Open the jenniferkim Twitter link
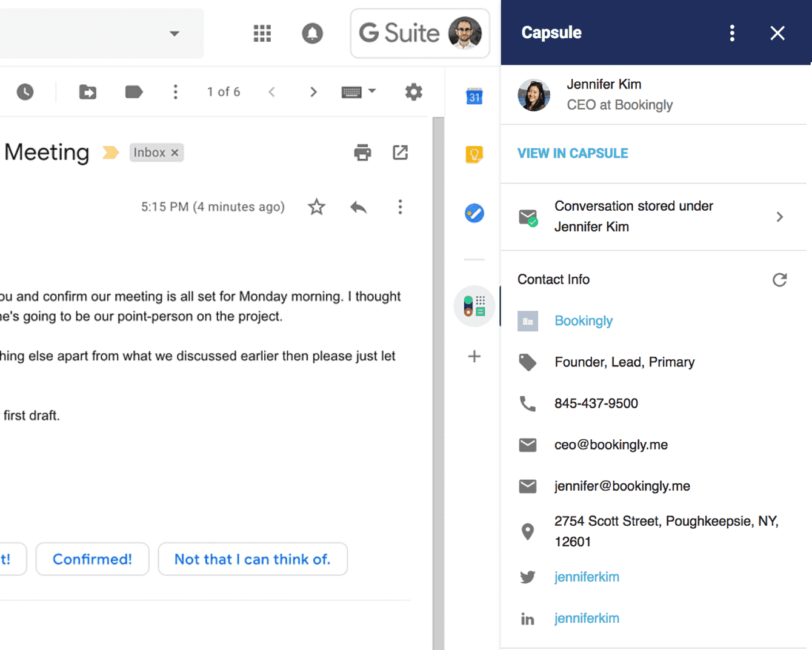This screenshot has width=812, height=650. (x=587, y=577)
